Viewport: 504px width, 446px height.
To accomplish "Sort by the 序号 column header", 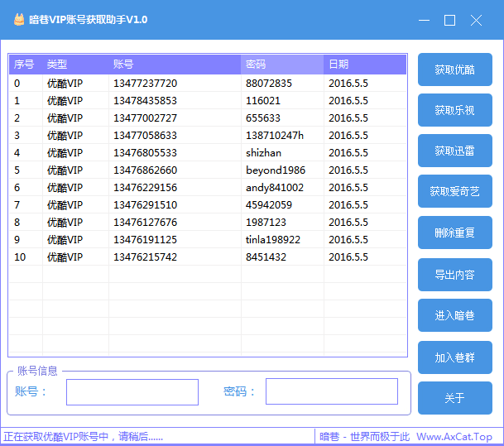I will pos(24,65).
